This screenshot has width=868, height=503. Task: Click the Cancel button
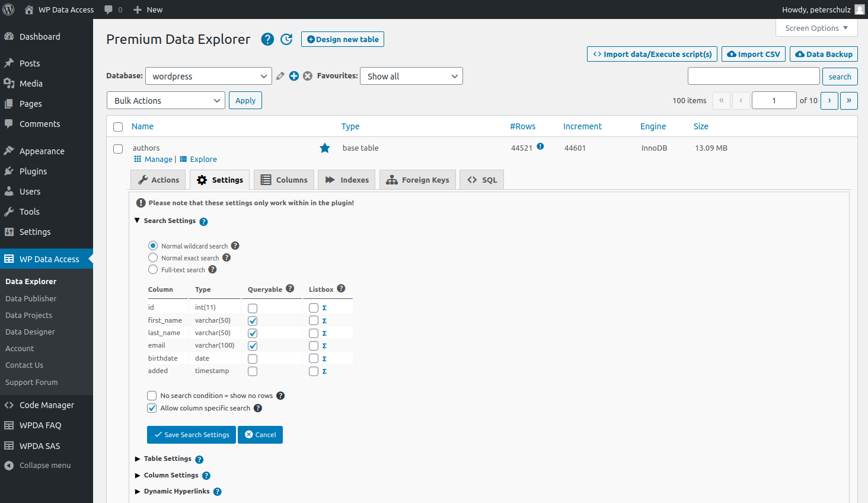(260, 435)
